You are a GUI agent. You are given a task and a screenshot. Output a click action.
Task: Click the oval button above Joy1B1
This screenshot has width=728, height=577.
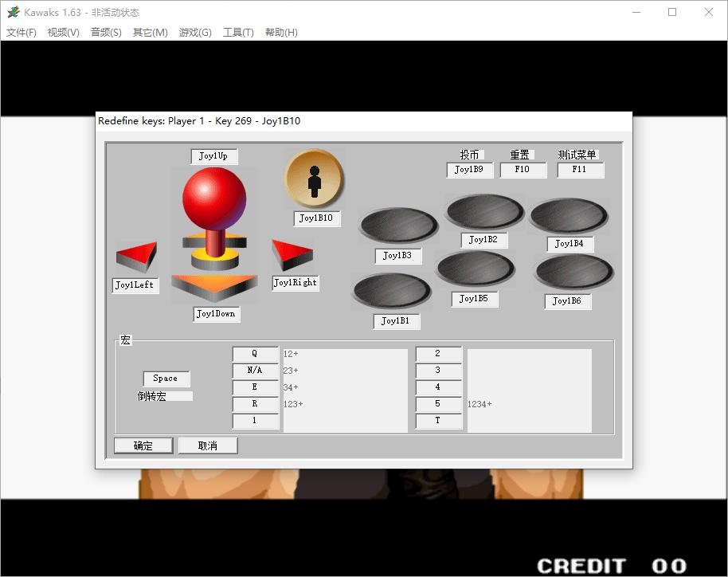pyautogui.click(x=392, y=291)
